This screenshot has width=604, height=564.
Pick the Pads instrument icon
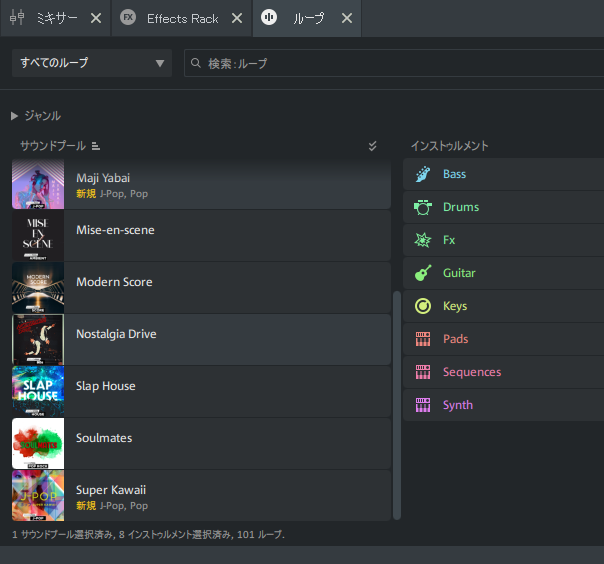pyautogui.click(x=423, y=339)
